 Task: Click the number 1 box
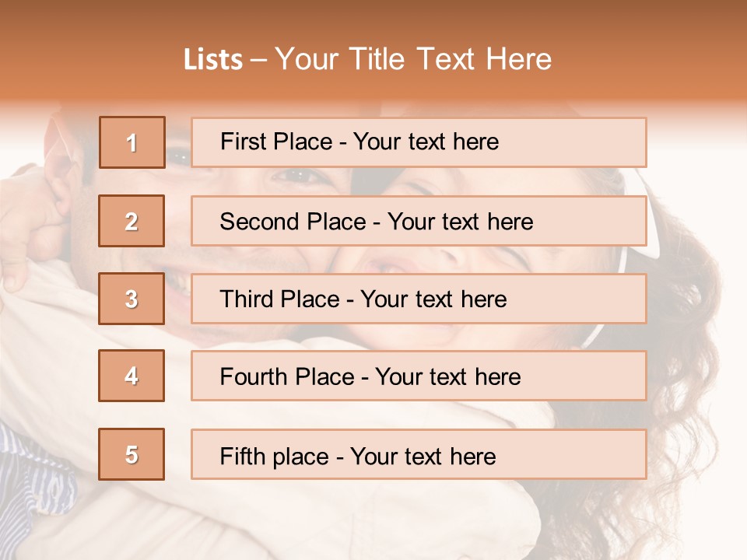[x=132, y=142]
